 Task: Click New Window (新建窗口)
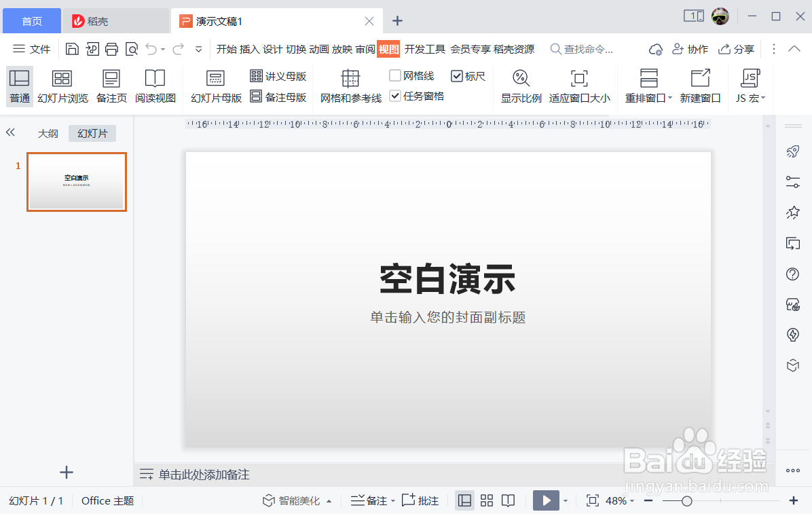pyautogui.click(x=700, y=86)
